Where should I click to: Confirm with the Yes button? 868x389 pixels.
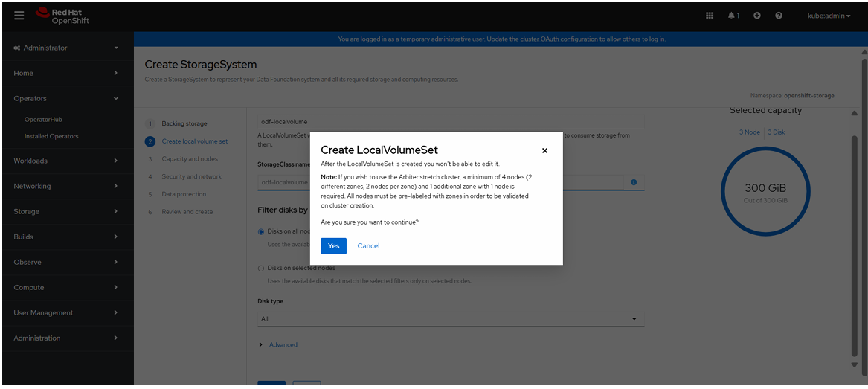pyautogui.click(x=333, y=246)
